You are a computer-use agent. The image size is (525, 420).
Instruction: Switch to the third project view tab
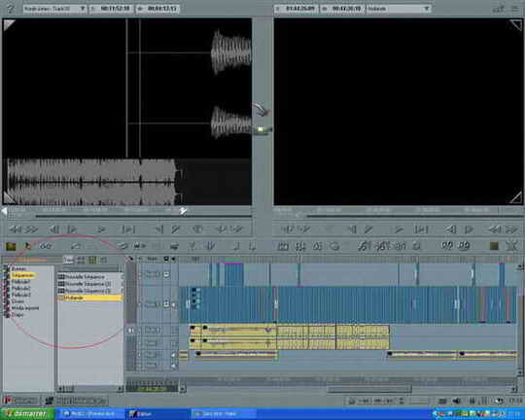[92, 260]
